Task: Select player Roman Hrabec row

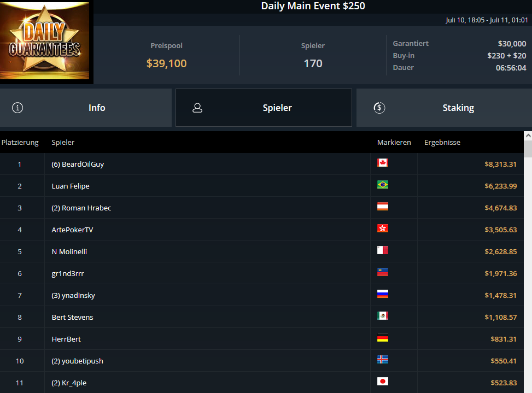Action: (x=261, y=208)
